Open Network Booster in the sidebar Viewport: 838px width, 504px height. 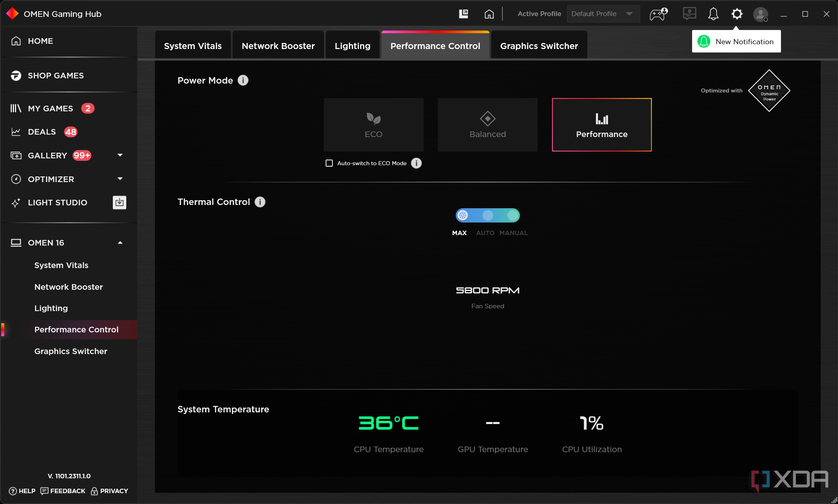coord(69,287)
